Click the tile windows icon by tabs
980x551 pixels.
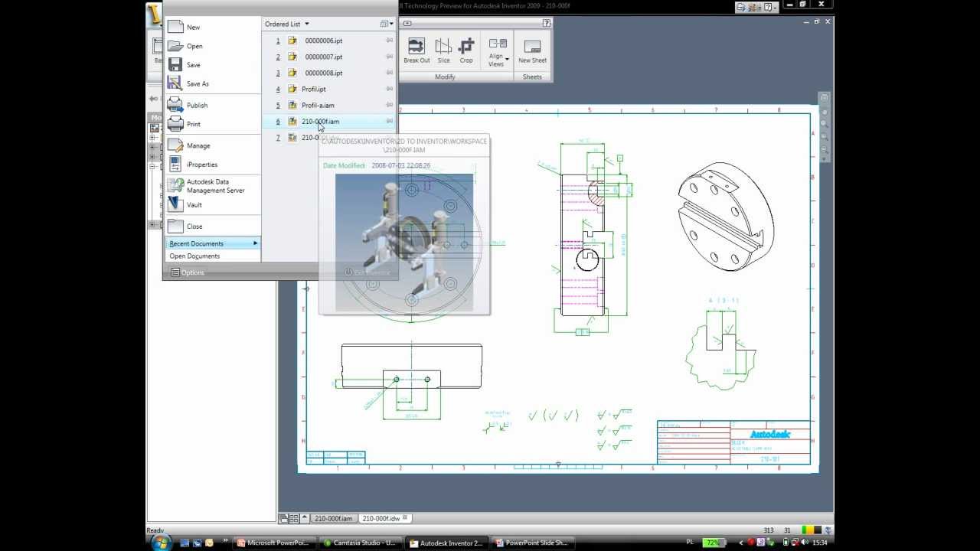click(x=293, y=518)
